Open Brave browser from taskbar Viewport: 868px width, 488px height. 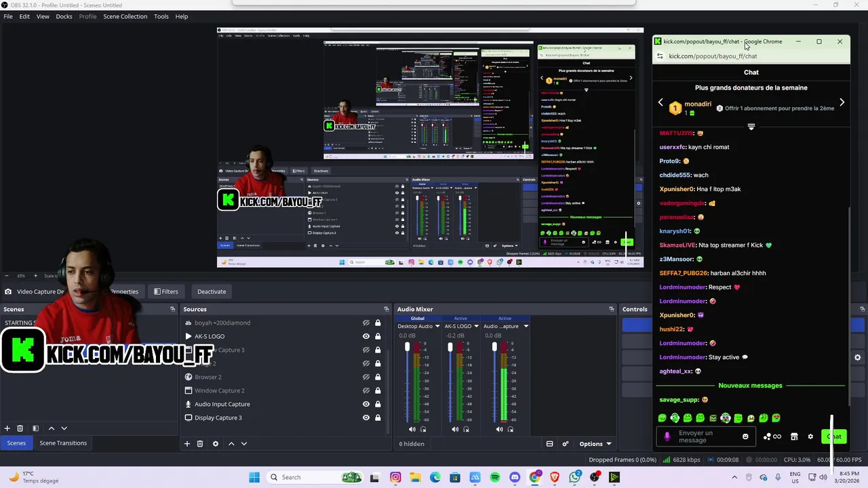click(555, 478)
